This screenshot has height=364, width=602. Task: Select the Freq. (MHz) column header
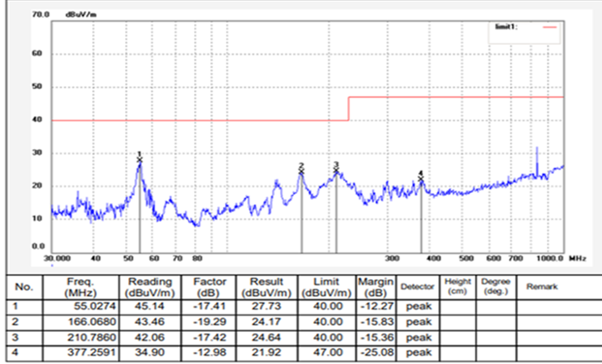(x=81, y=287)
